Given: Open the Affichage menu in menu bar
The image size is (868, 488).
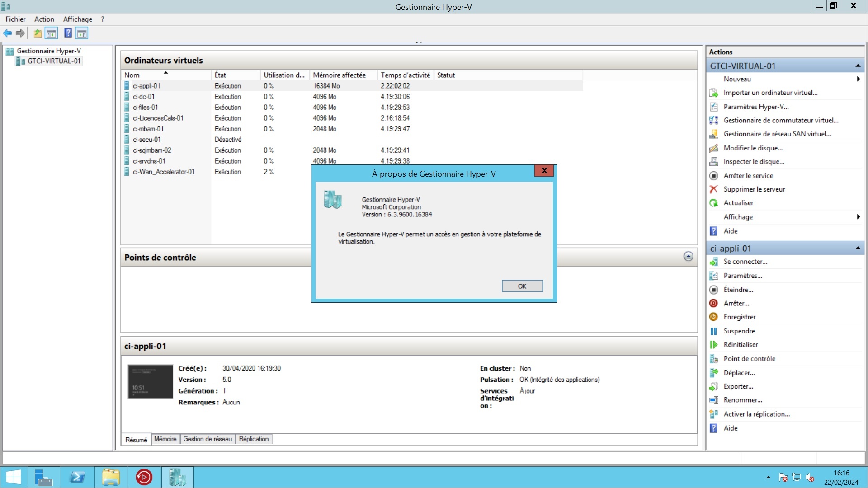Looking at the screenshot, I should click(78, 19).
